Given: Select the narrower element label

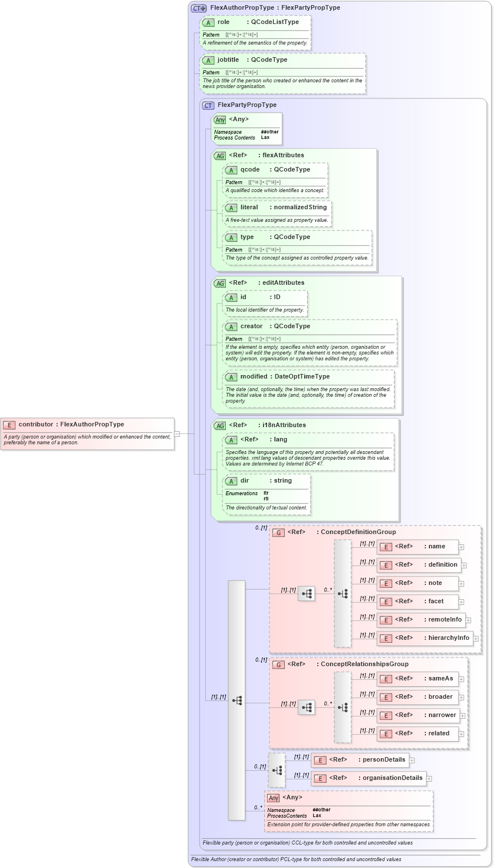Looking at the screenshot, I should point(443,715).
